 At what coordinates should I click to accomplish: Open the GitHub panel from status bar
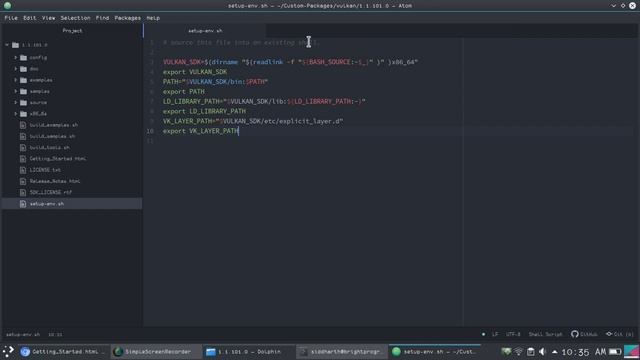(x=584, y=334)
